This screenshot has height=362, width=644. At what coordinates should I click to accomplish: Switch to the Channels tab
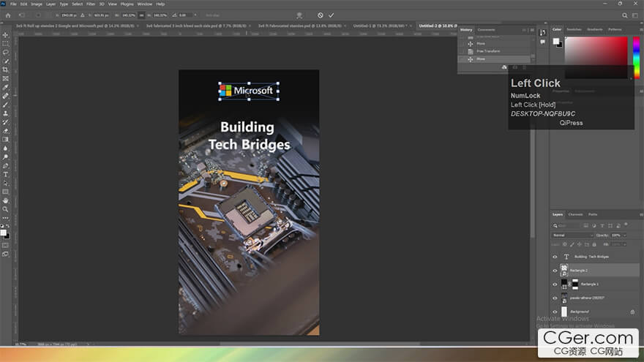pos(575,215)
